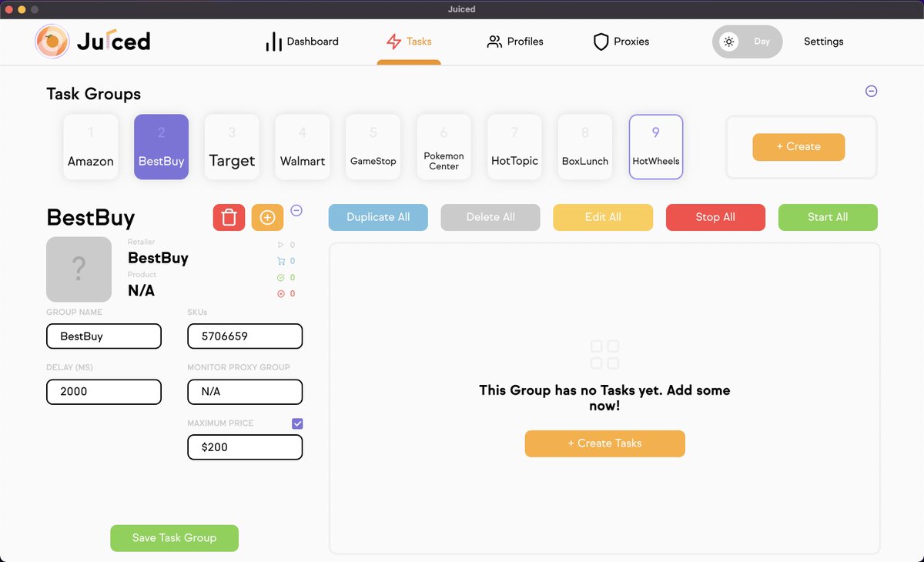The image size is (924, 562).
Task: Select the Target task group
Action: (232, 147)
